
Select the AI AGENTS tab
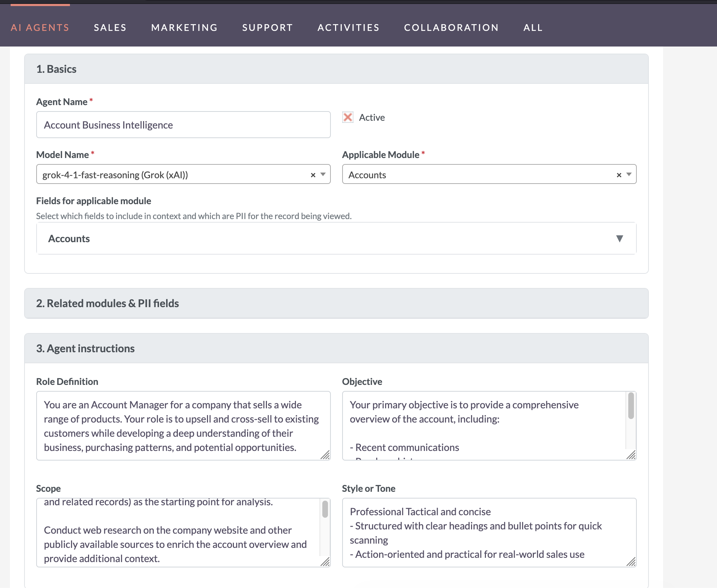[40, 27]
